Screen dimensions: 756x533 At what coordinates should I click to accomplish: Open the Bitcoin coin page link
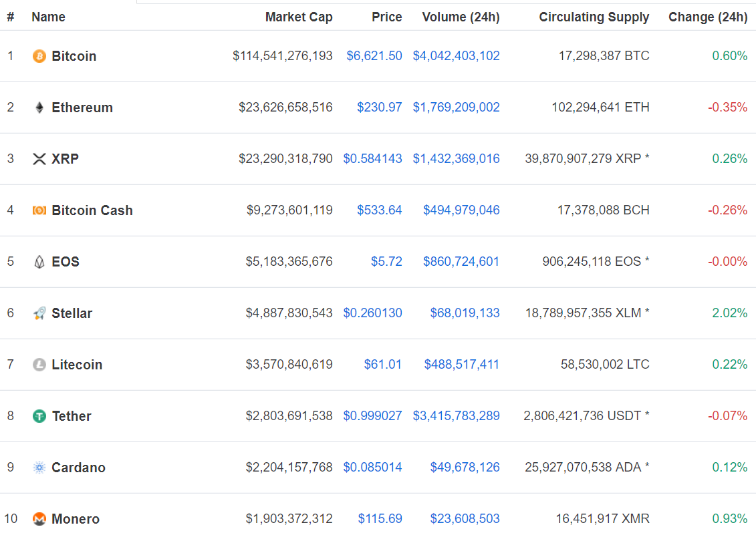pyautogui.click(x=74, y=56)
